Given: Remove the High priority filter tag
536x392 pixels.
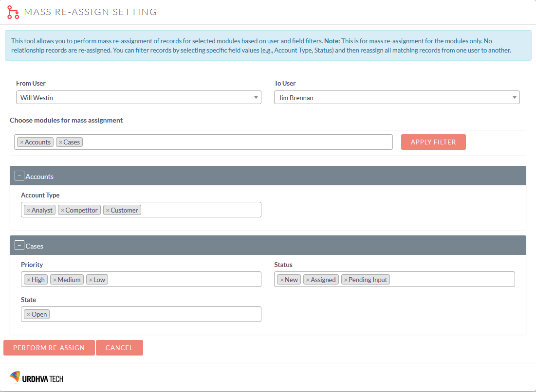Looking at the screenshot, I should [28, 279].
